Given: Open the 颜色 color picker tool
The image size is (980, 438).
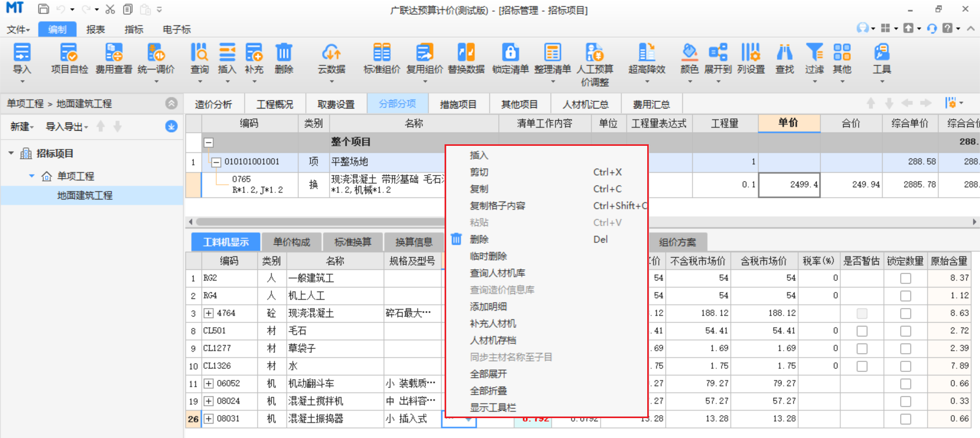Looking at the screenshot, I should pyautogui.click(x=689, y=53).
